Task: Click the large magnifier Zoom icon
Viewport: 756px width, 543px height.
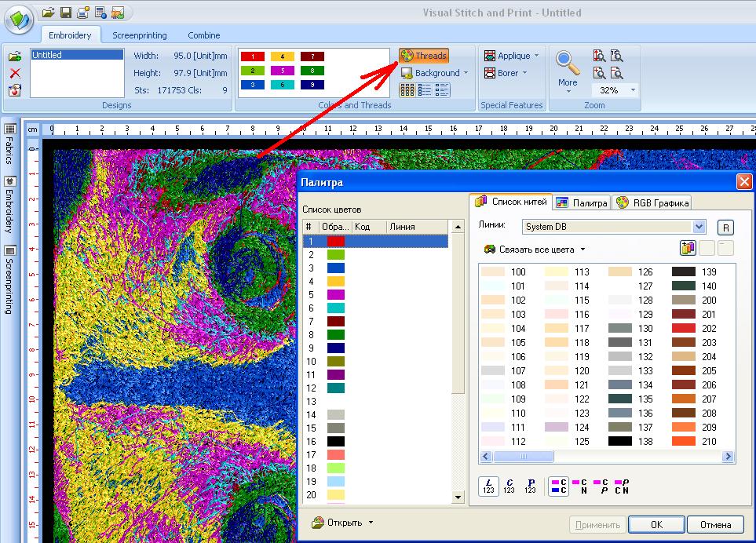Action: pos(567,62)
